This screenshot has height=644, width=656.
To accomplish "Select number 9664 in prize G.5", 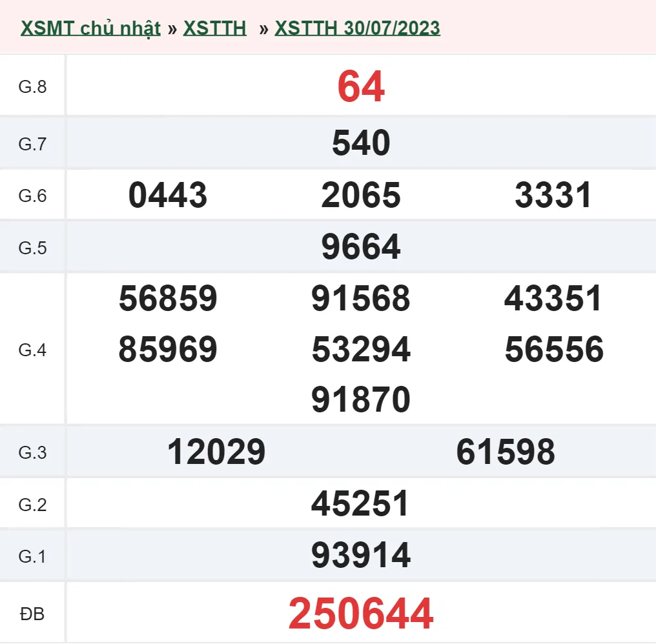I will click(x=362, y=247).
